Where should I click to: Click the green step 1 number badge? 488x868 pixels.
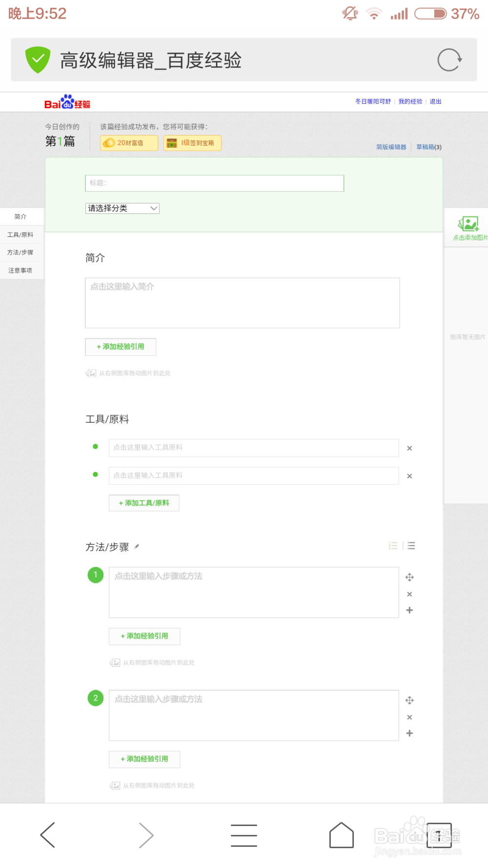[96, 575]
